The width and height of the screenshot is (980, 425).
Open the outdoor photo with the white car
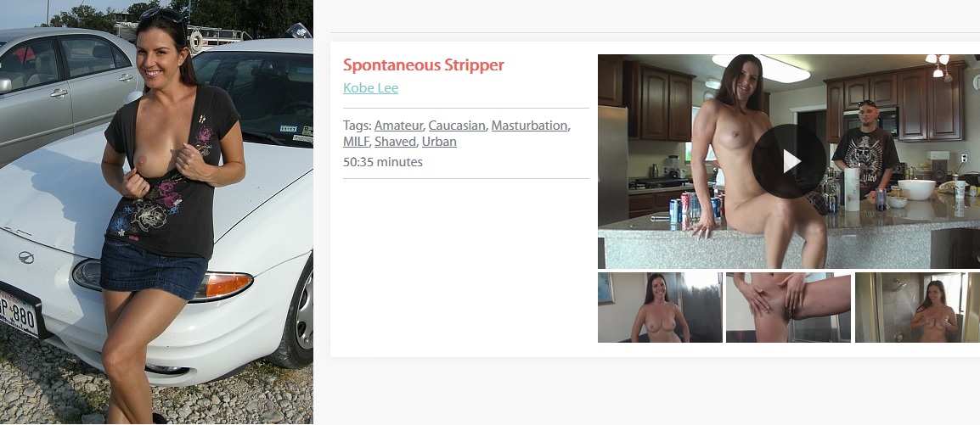coord(156,212)
